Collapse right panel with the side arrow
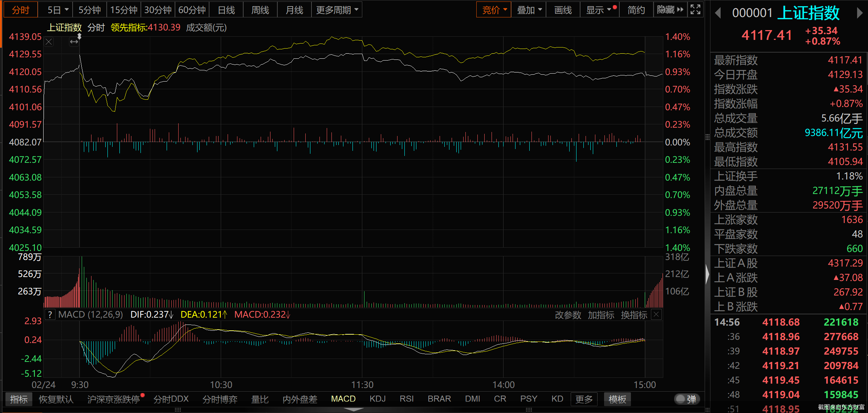The height and width of the screenshot is (413, 868). point(707,274)
